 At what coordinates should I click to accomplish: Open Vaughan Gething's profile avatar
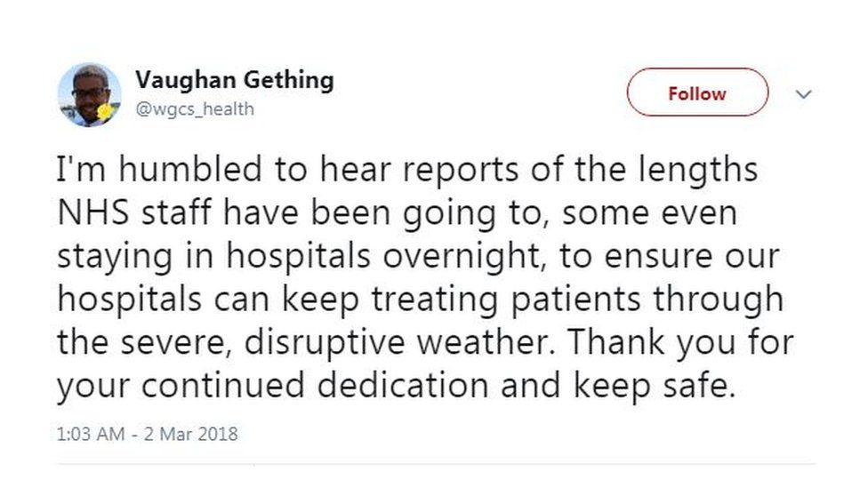coord(89,94)
